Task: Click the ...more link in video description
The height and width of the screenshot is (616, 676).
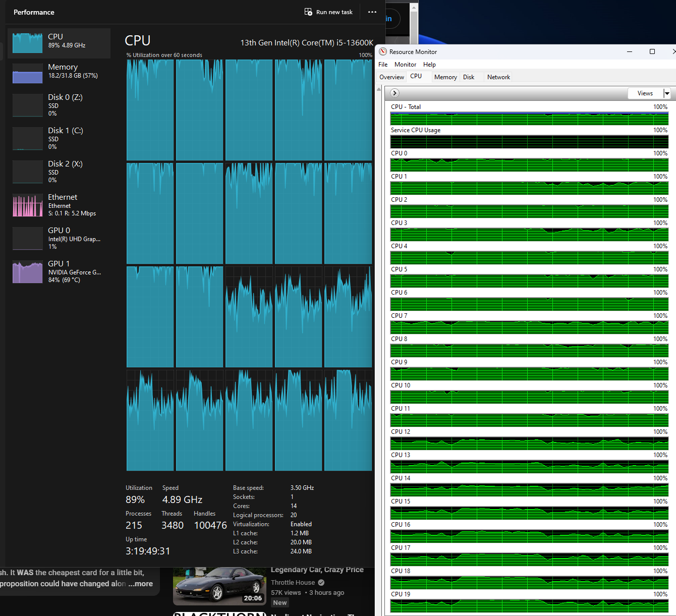Action: 141,584
